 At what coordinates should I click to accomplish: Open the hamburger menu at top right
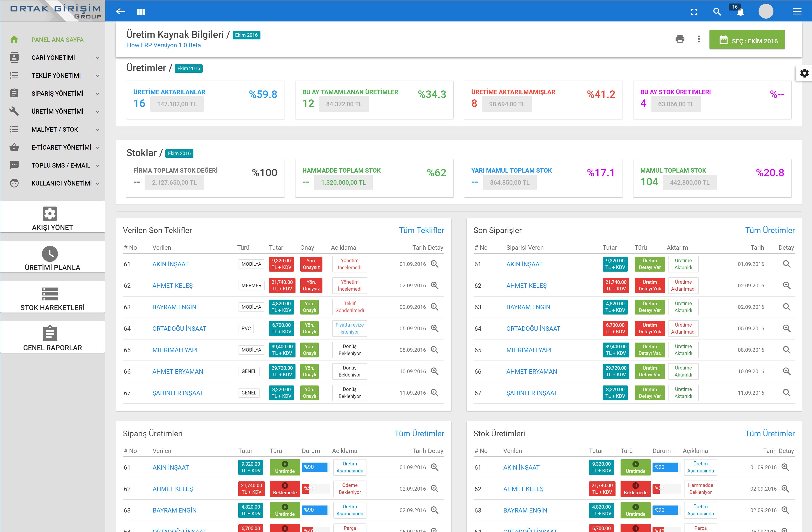(797, 12)
